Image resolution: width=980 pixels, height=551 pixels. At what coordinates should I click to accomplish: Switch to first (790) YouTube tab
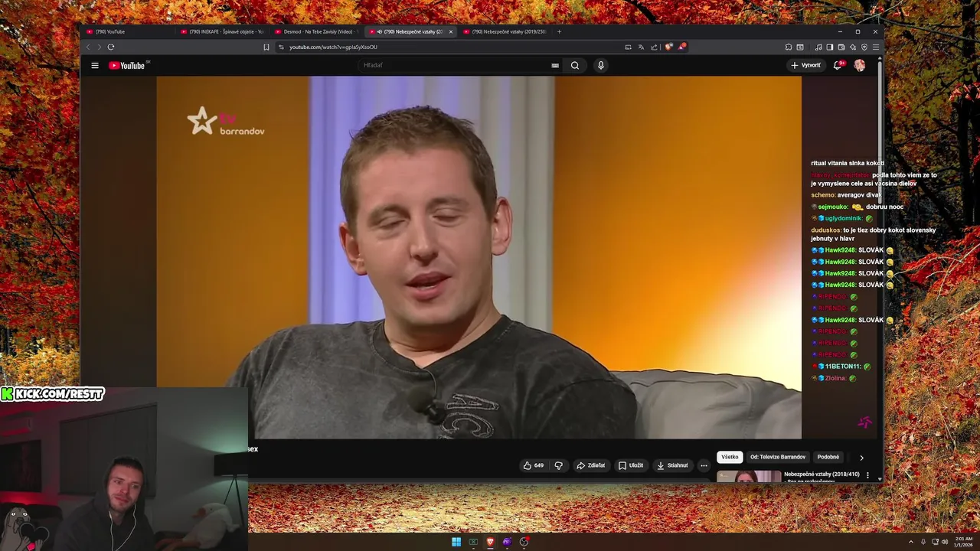[128, 31]
